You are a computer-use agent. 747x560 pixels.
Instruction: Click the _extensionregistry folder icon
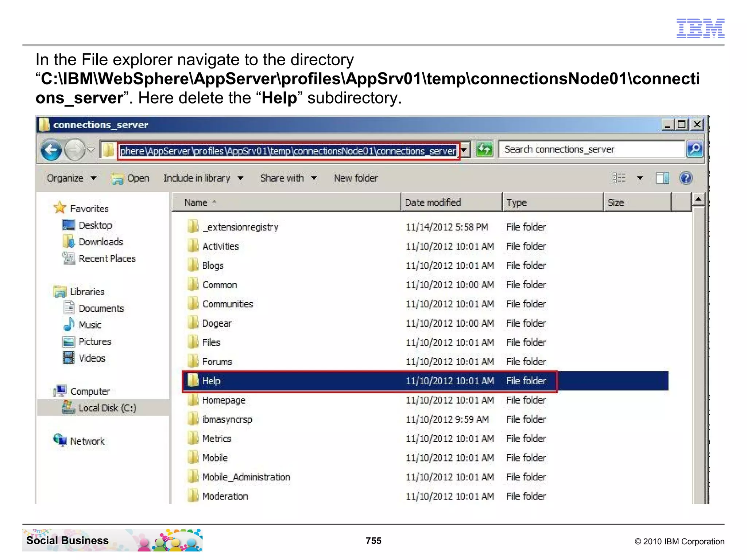coord(193,226)
